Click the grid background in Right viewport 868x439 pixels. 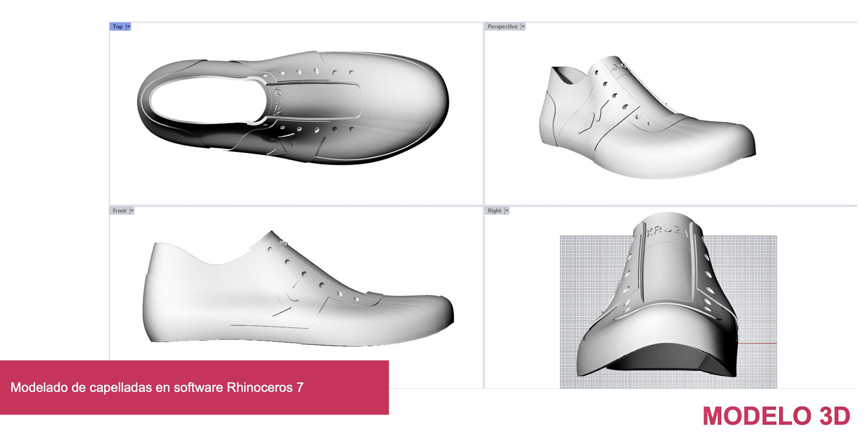tap(586, 273)
